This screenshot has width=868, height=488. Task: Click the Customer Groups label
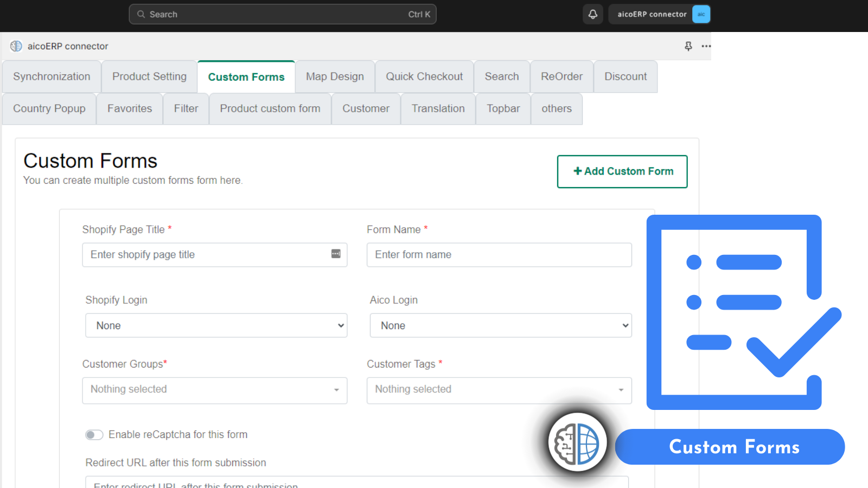pyautogui.click(x=125, y=364)
